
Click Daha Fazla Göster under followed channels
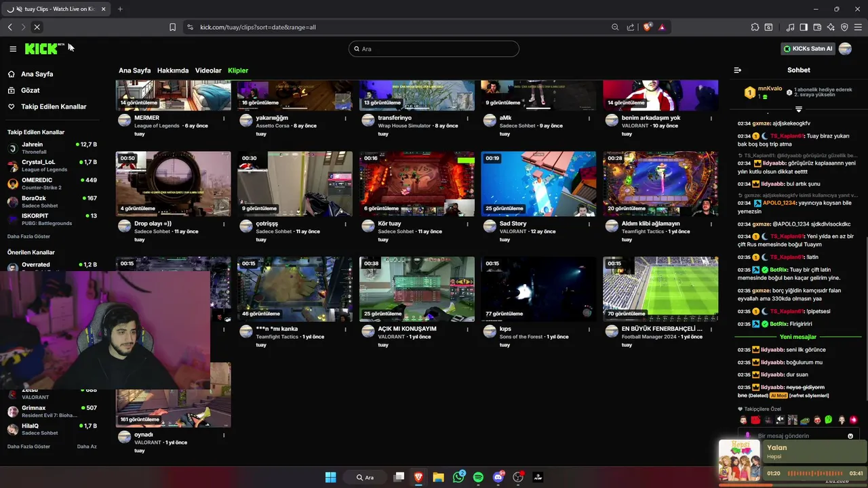click(28, 237)
